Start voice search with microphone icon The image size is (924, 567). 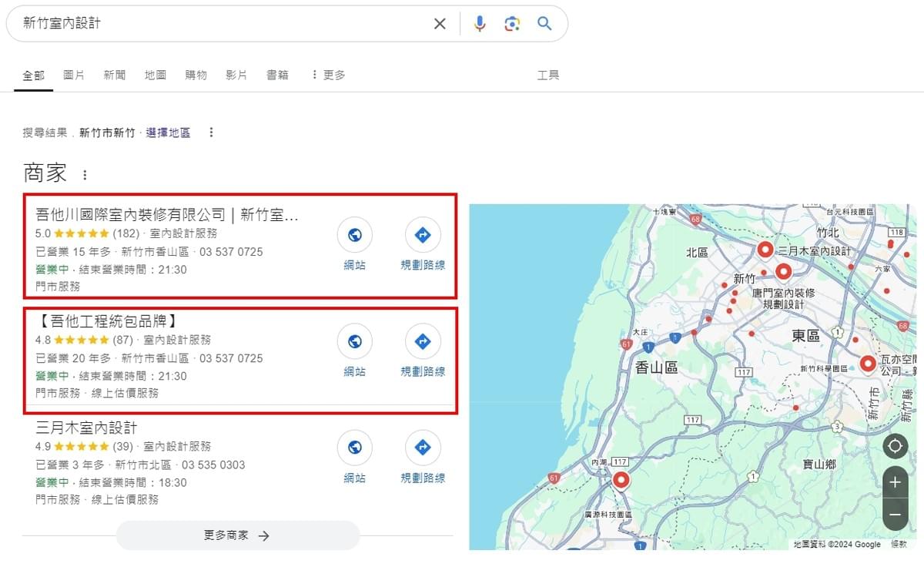480,24
